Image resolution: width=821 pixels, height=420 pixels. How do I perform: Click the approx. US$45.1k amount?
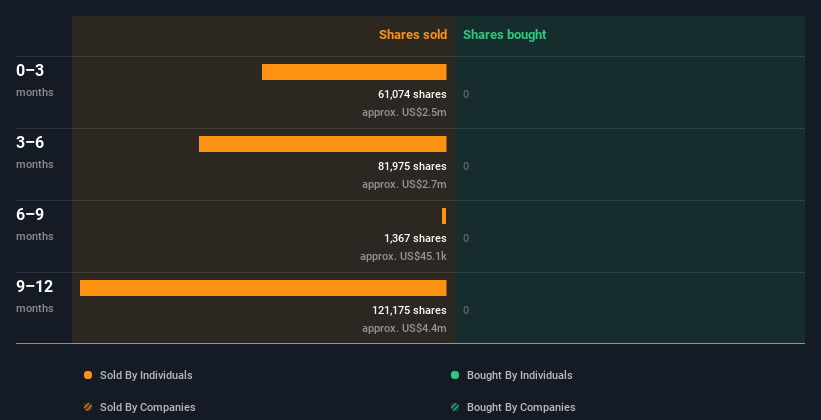[403, 256]
